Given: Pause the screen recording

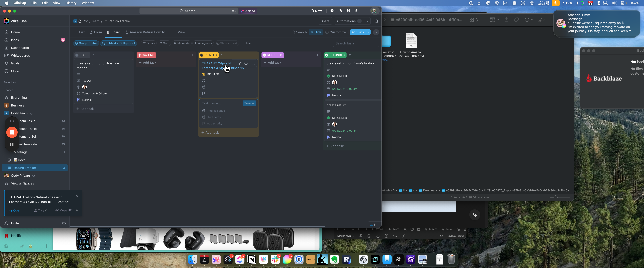Looking at the screenshot, I should [12, 144].
